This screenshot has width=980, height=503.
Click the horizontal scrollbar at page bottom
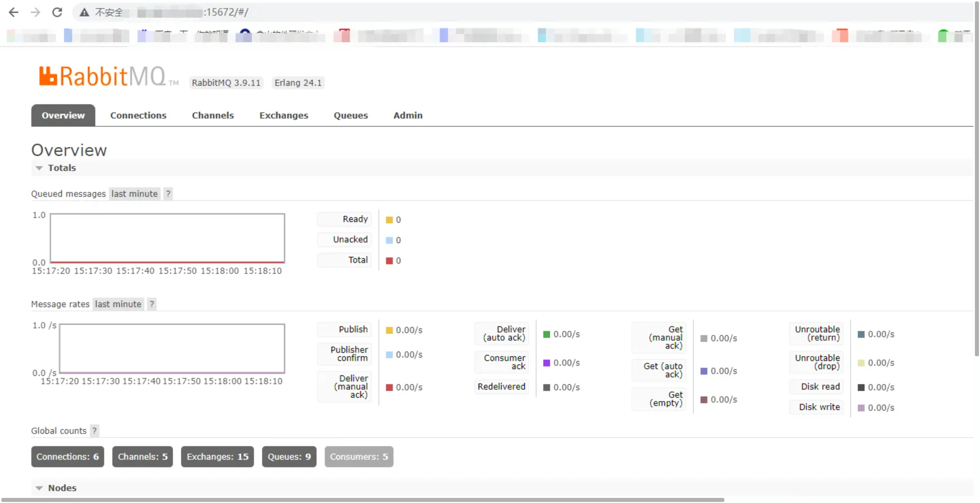click(x=362, y=500)
